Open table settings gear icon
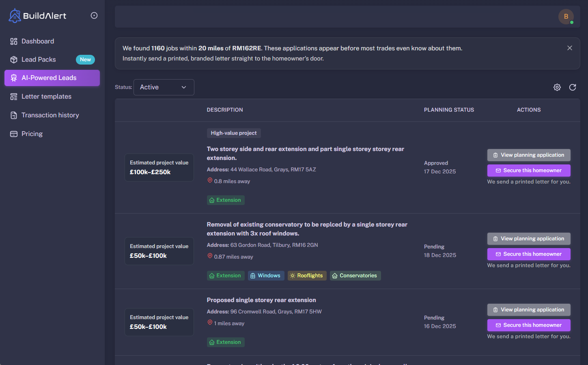The image size is (588, 365). (x=557, y=87)
